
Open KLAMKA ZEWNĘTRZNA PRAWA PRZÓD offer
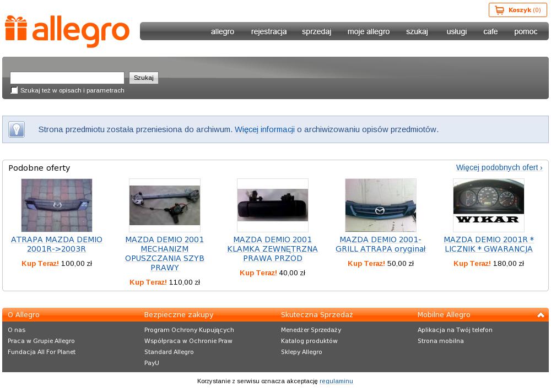(273, 249)
